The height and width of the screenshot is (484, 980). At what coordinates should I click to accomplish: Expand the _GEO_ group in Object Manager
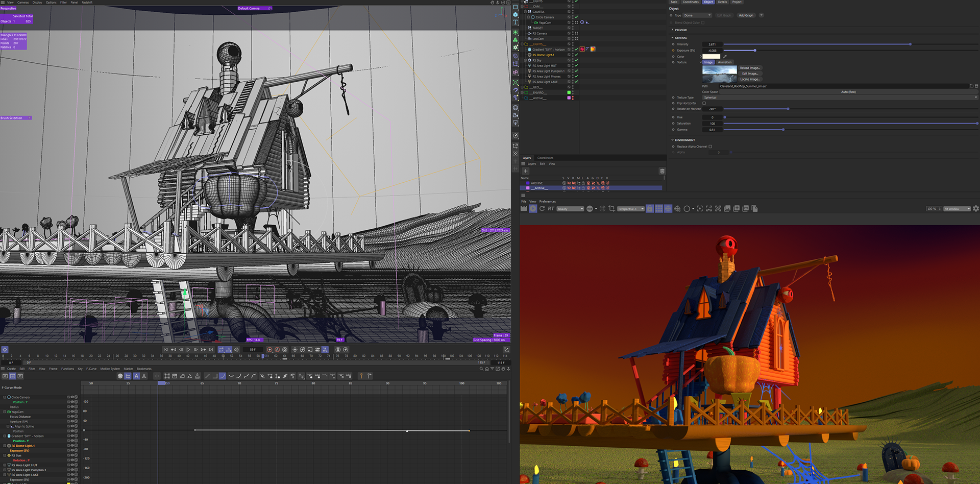click(x=522, y=87)
